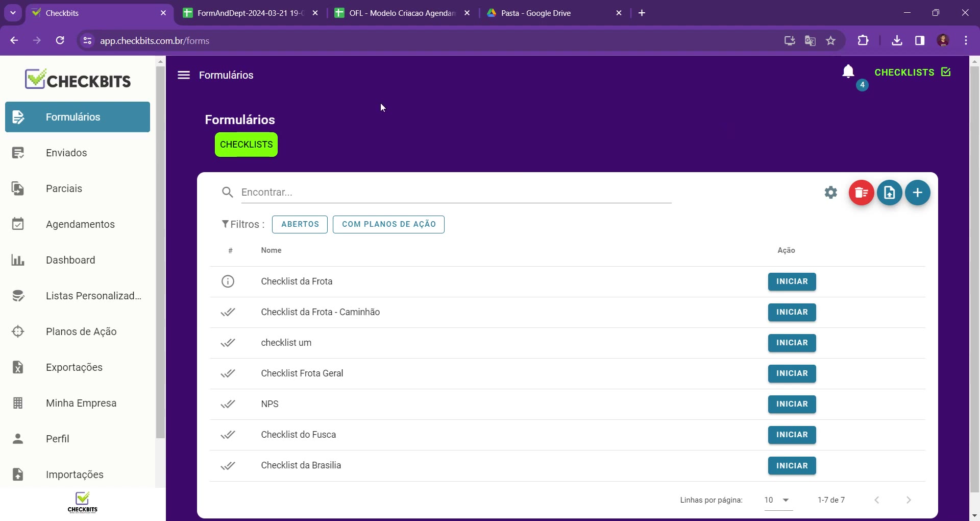
Task: Start Checklist da Brasilia with INICIAR
Action: (792, 466)
